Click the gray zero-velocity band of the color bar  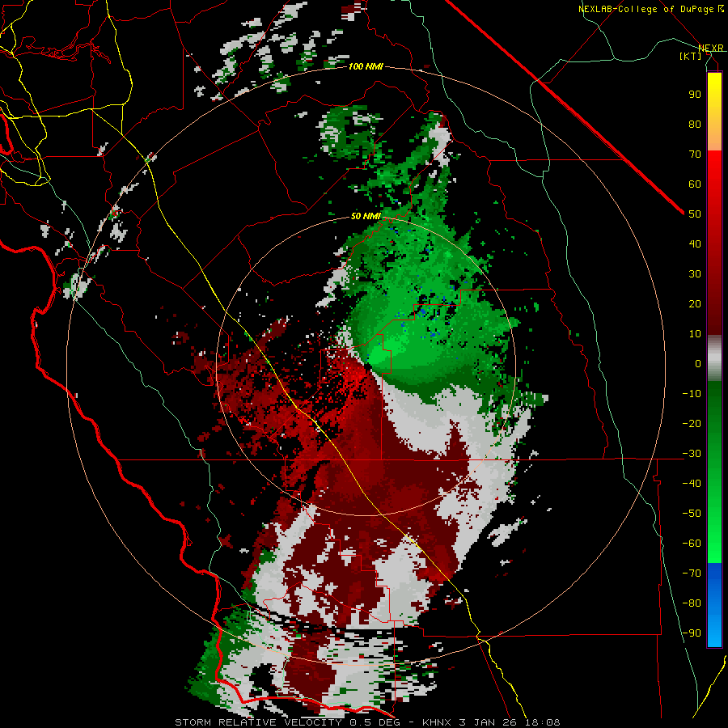pos(714,358)
